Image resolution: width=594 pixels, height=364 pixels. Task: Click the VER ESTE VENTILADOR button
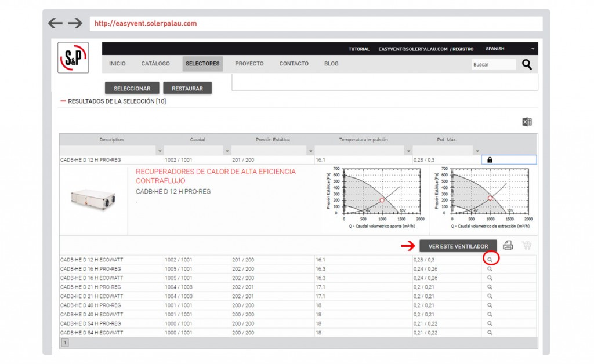click(x=458, y=246)
